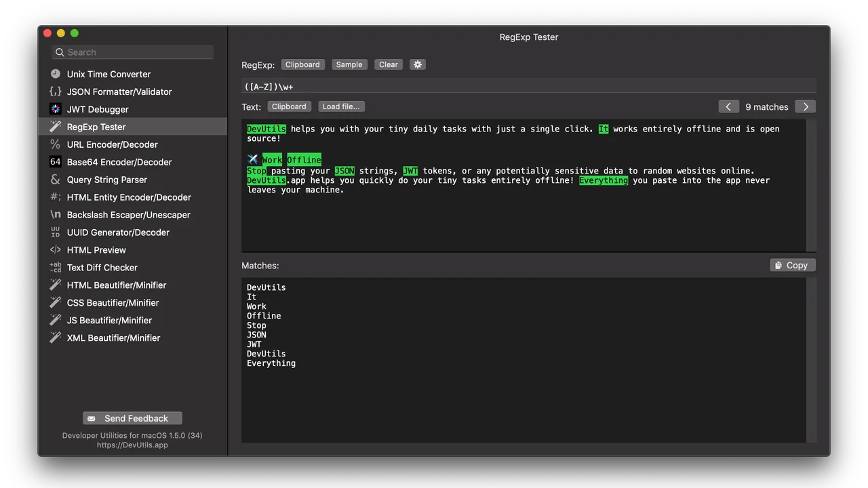
Task: Click the text area vertical scrollbar
Action: pos(811,186)
